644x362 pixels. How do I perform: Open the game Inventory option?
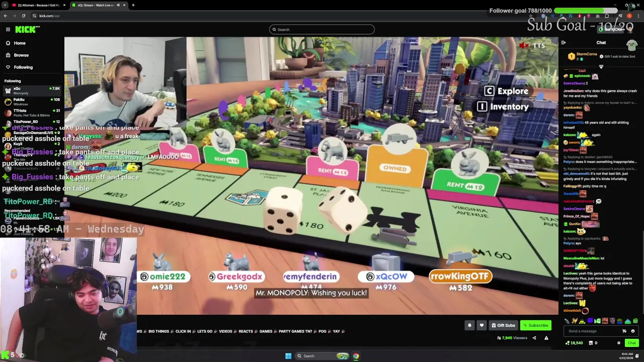click(x=503, y=107)
